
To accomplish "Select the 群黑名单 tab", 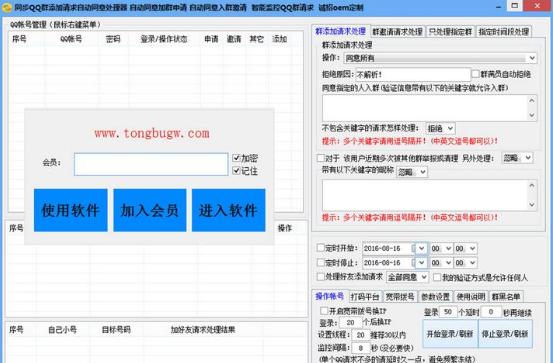I will click(x=506, y=297).
